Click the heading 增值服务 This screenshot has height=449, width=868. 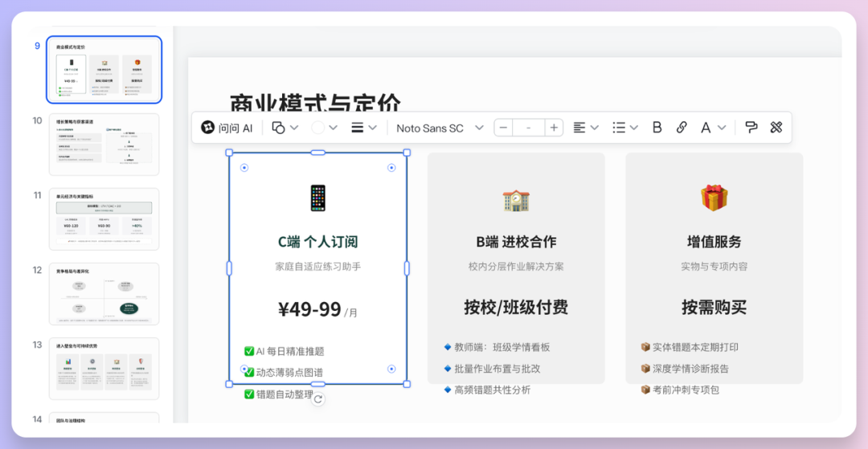714,242
